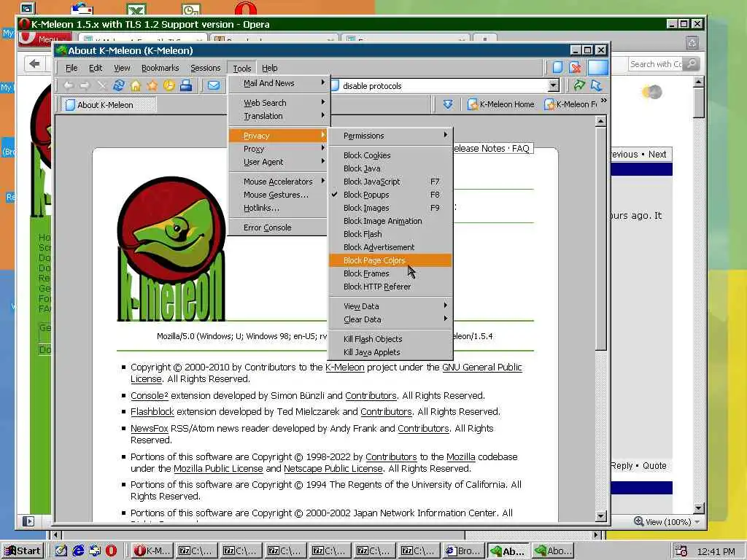747x560 pixels.
Task: Expand the Web Search submenu
Action: [278, 103]
